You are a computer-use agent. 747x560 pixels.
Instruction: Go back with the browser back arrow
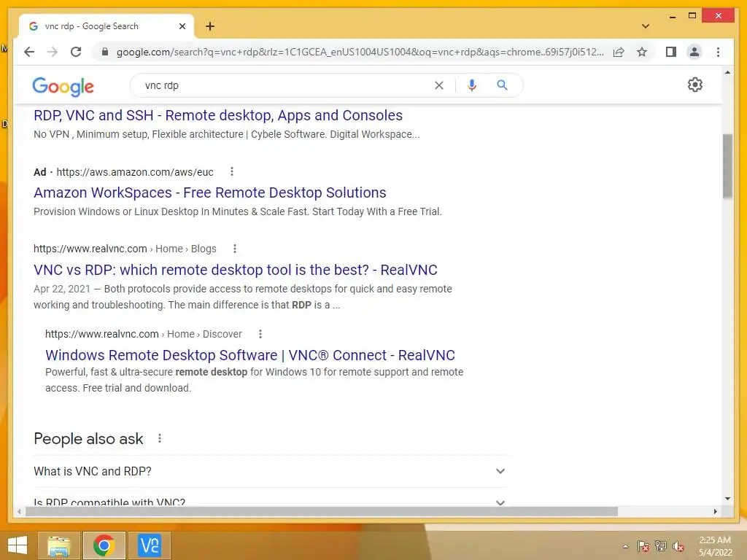[29, 52]
